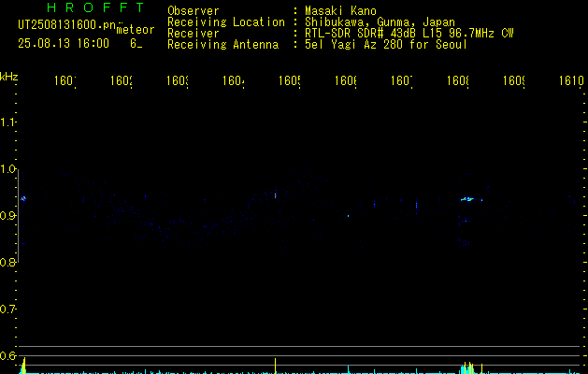This screenshot has height=374, width=588.
Task: Click the kHz axis unit label
Action: tap(9, 78)
